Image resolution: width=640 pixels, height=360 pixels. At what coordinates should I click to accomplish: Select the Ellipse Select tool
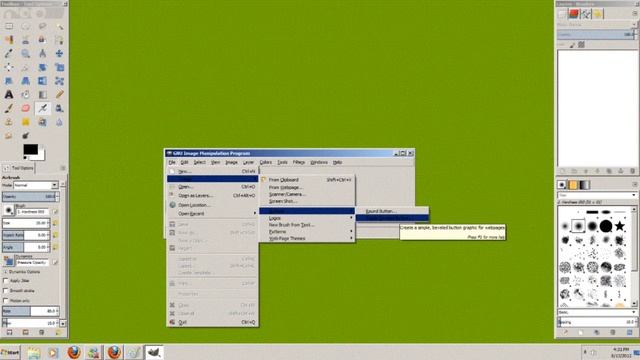pos(25,27)
